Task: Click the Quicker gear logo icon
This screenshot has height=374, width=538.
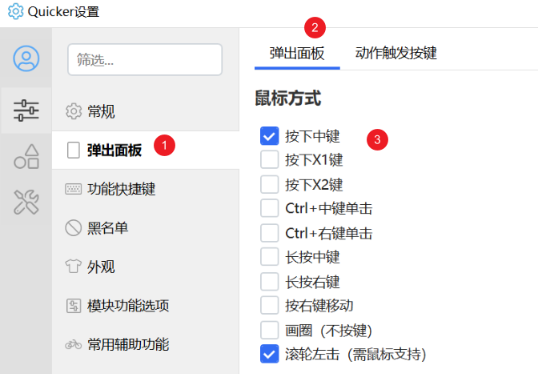Action: (x=15, y=11)
